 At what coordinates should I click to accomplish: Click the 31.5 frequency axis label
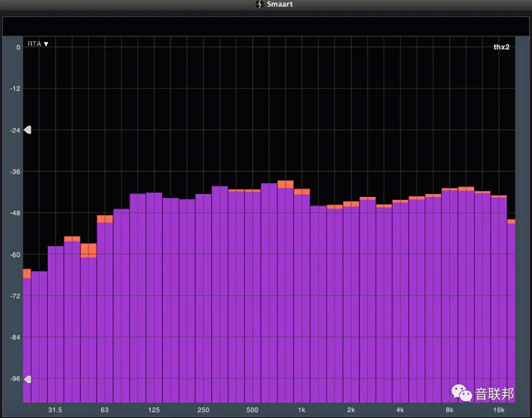pos(55,410)
